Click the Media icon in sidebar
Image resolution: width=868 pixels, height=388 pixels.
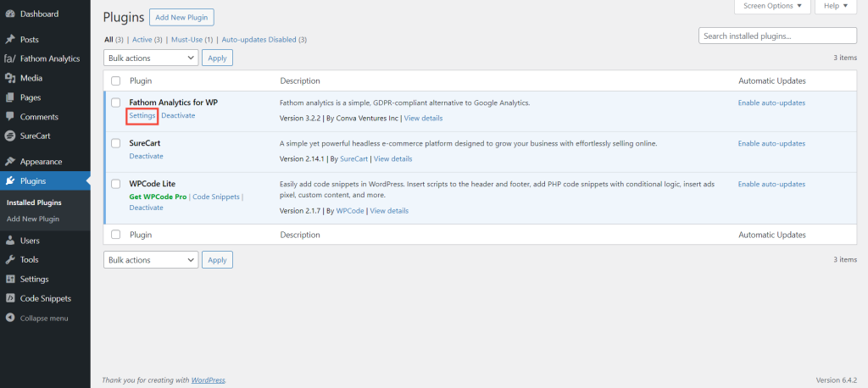pos(9,78)
